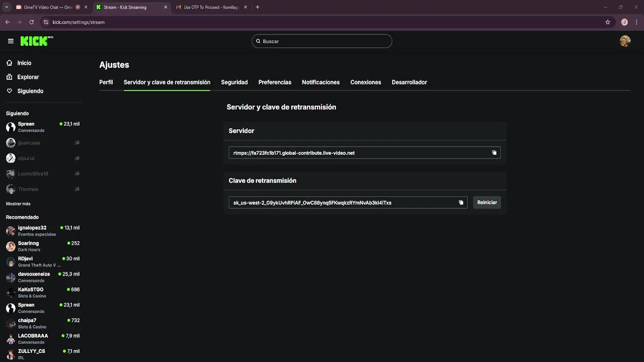Open Spreen channel under Siguiendo
This screenshot has height=362, width=644.
tap(42, 127)
